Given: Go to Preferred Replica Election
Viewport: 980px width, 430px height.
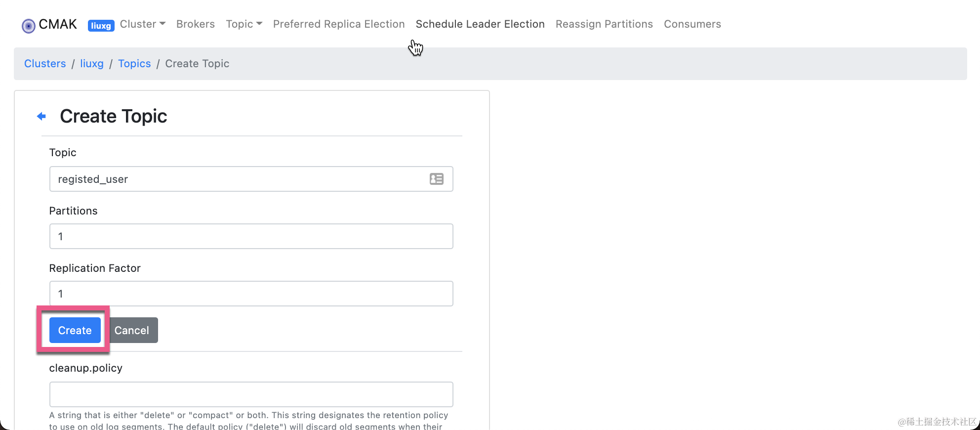Looking at the screenshot, I should coord(338,24).
